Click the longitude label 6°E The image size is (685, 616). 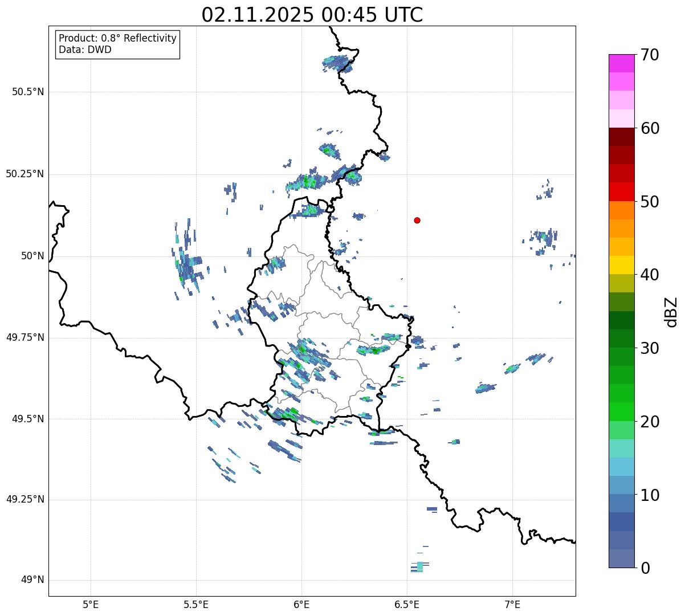pos(301,604)
